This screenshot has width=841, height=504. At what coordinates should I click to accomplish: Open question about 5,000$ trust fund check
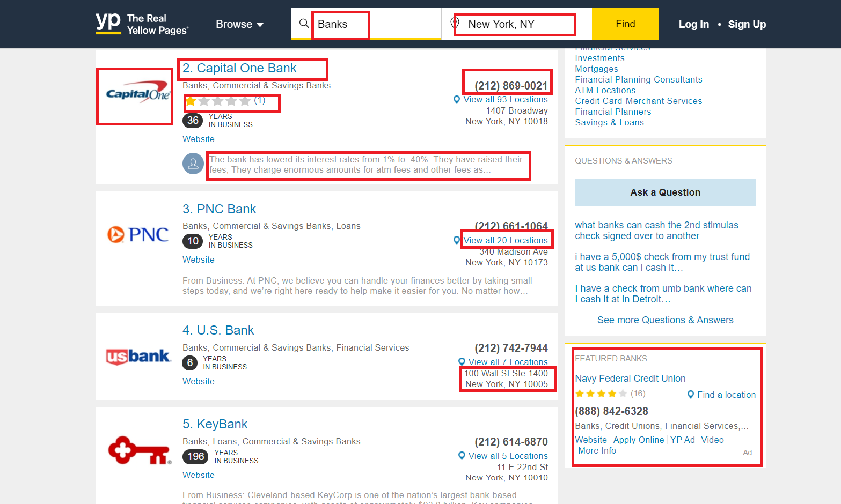point(662,262)
